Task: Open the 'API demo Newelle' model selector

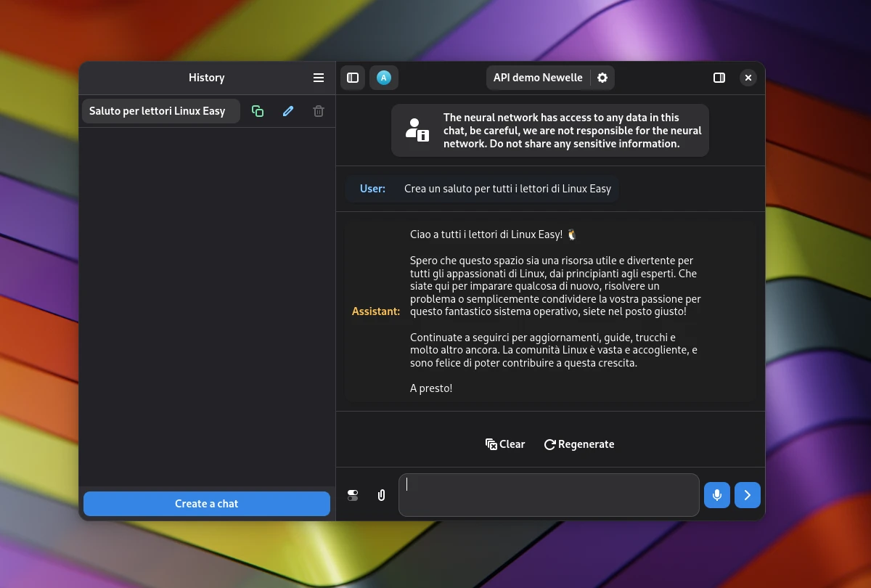Action: [x=538, y=78]
